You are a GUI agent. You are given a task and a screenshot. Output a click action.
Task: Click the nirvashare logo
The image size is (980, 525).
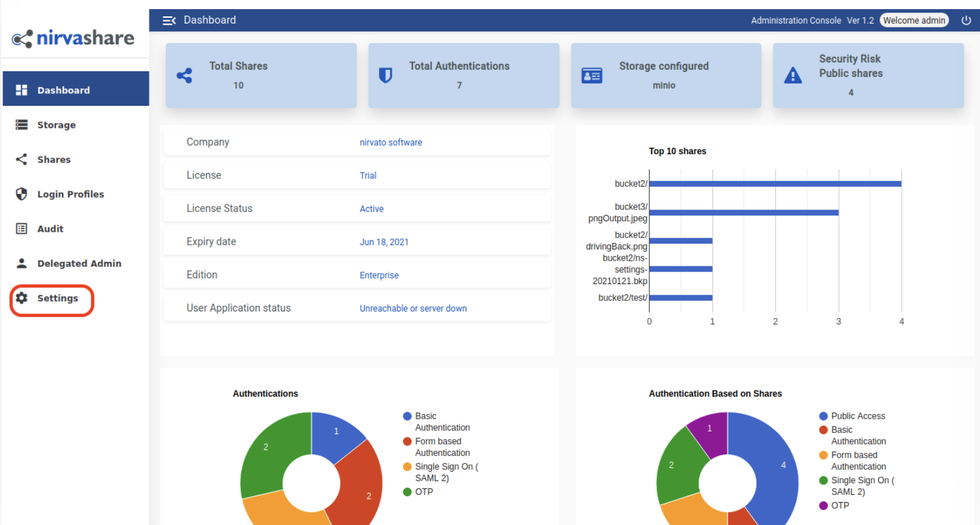pos(73,39)
